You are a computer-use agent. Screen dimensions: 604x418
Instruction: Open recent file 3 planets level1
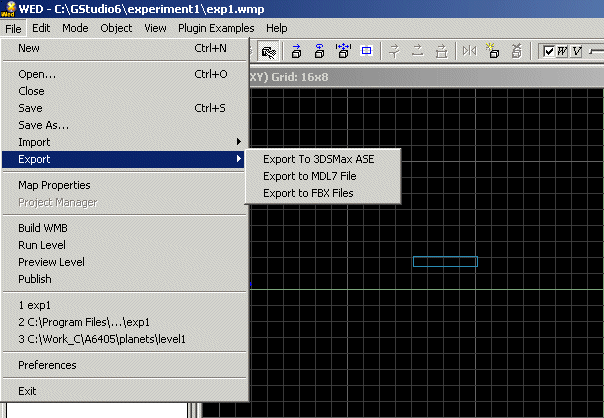(102, 339)
